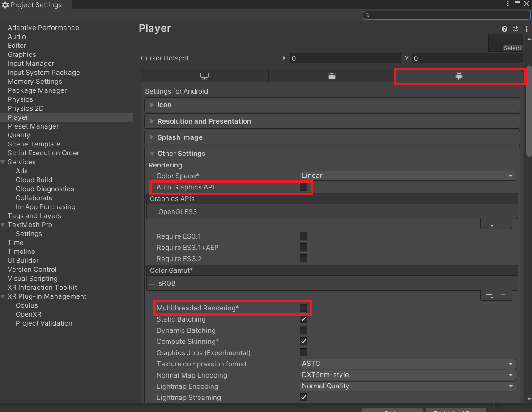Click inside the search field at top right
The height and width of the screenshot is (412, 532).
[x=446, y=15]
